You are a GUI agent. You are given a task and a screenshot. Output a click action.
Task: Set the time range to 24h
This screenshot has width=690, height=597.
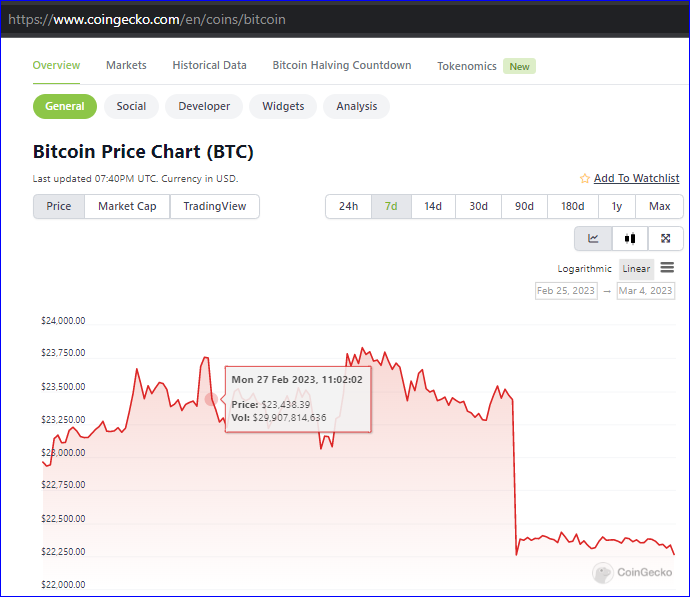pyautogui.click(x=349, y=206)
